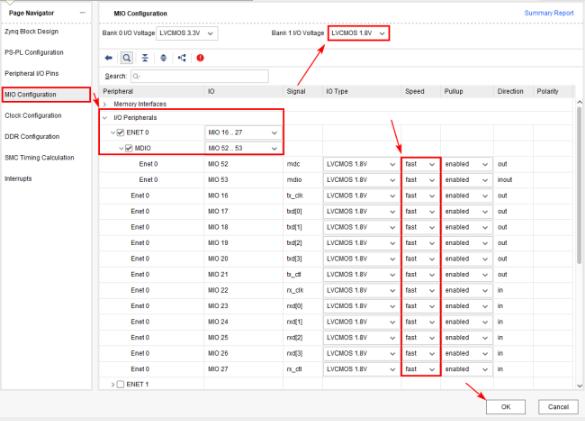Select the MIO 27 cell
The height and width of the screenshot is (421, 585).
[218, 369]
